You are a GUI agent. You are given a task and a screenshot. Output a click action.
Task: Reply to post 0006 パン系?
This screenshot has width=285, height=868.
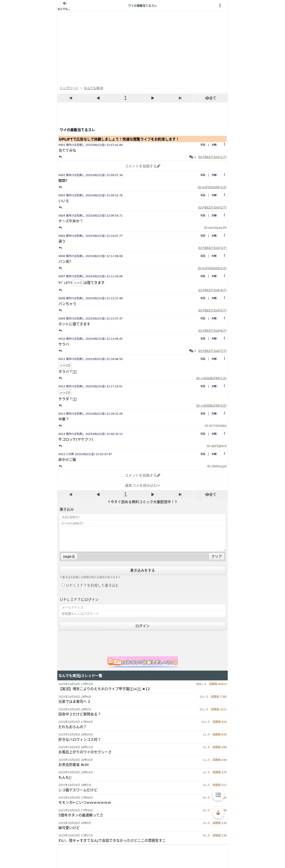pos(60,268)
